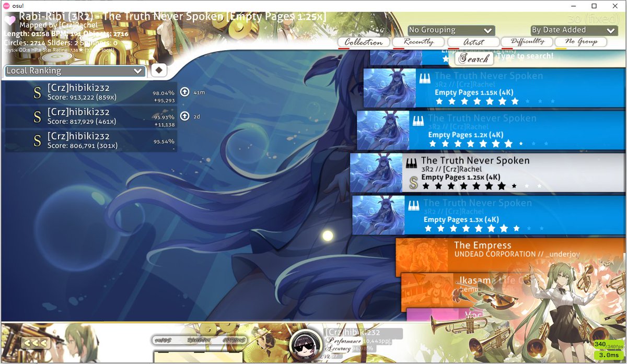The image size is (627, 364).
Task: Click the Random button
Action: [199, 340]
